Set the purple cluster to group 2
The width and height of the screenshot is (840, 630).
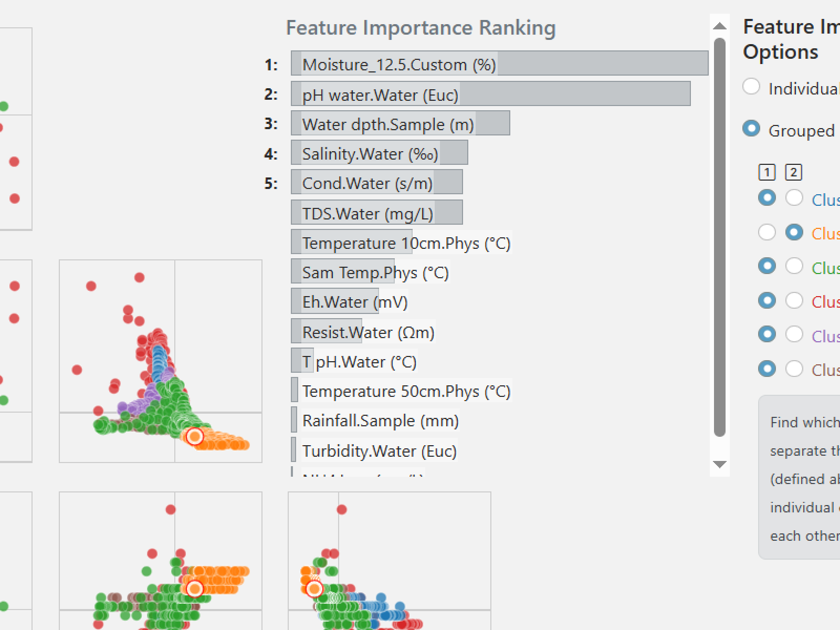pyautogui.click(x=794, y=334)
